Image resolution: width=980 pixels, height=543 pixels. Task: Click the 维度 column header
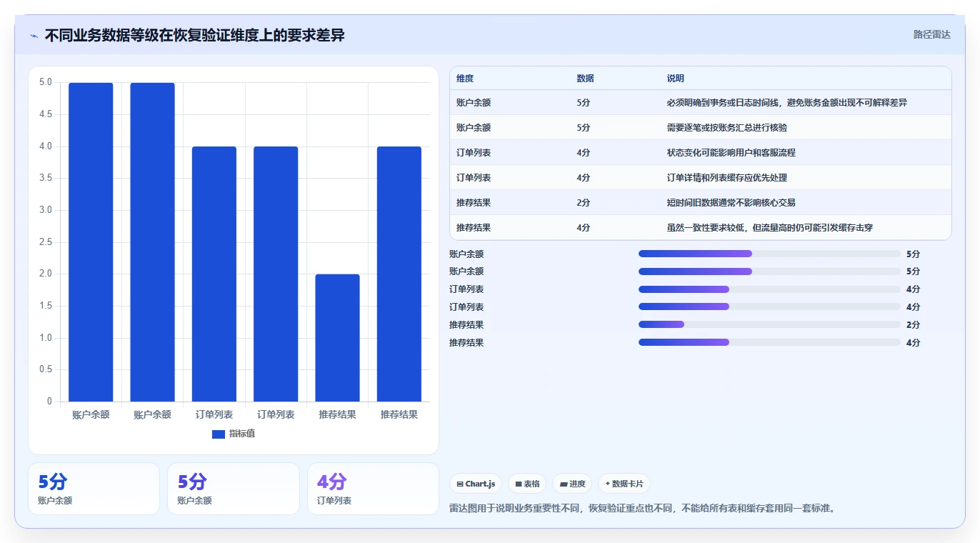[465, 79]
